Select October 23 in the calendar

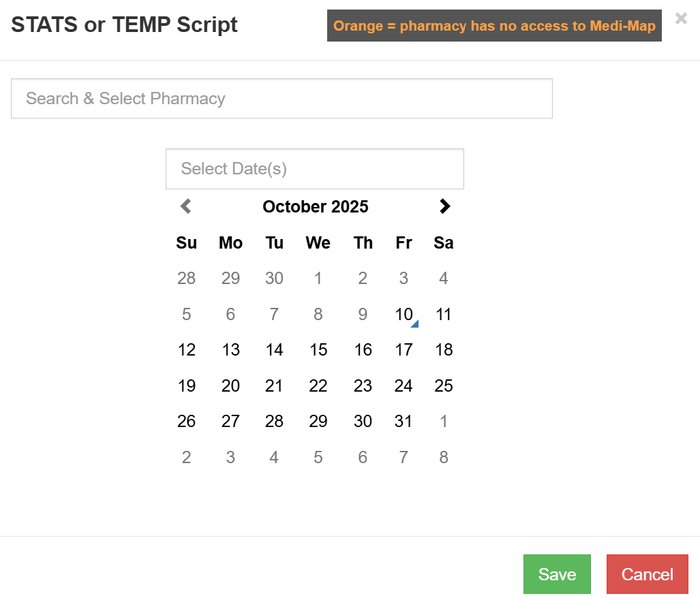[x=363, y=386]
